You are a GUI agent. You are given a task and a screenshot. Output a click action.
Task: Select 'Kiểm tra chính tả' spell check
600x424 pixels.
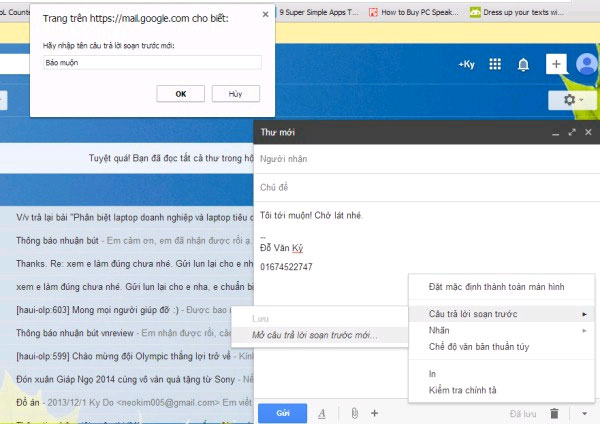[x=501, y=390]
